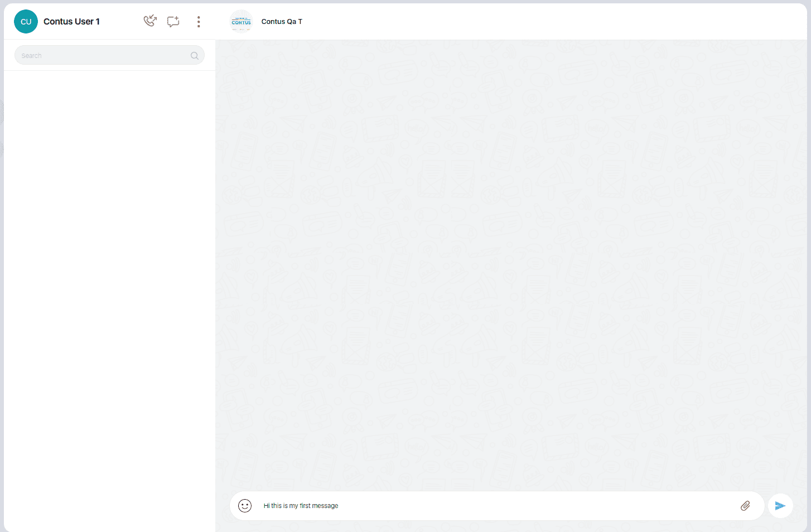Viewport: 811px width, 532px height.
Task: Open Contus Qa T's profile picture
Action: pyautogui.click(x=242, y=22)
